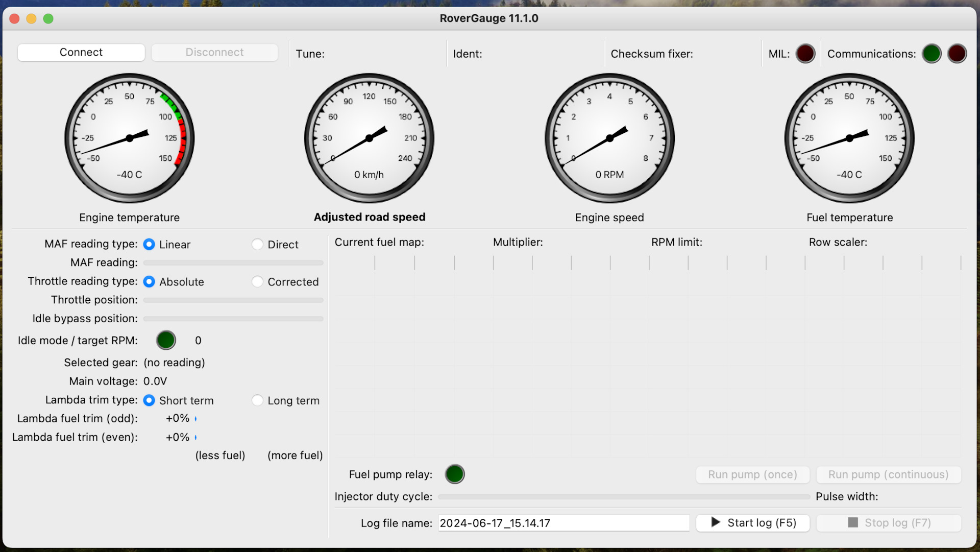Click the Idle mode indicator light
This screenshot has height=552, width=980.
tap(166, 341)
